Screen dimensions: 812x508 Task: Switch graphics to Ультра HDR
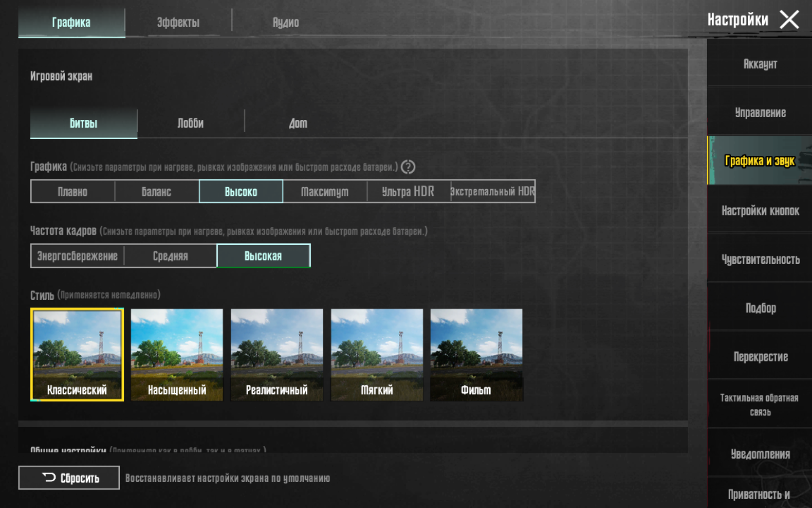[x=408, y=192]
